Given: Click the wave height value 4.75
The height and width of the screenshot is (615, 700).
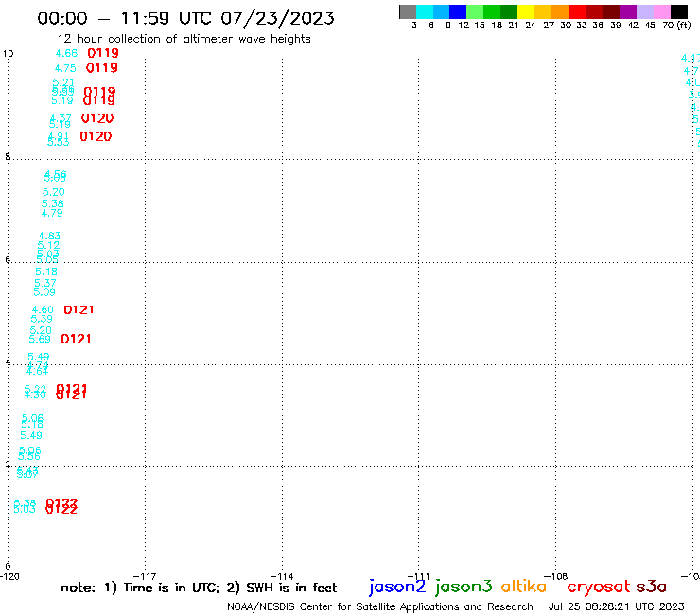Looking at the screenshot, I should click(65, 68).
